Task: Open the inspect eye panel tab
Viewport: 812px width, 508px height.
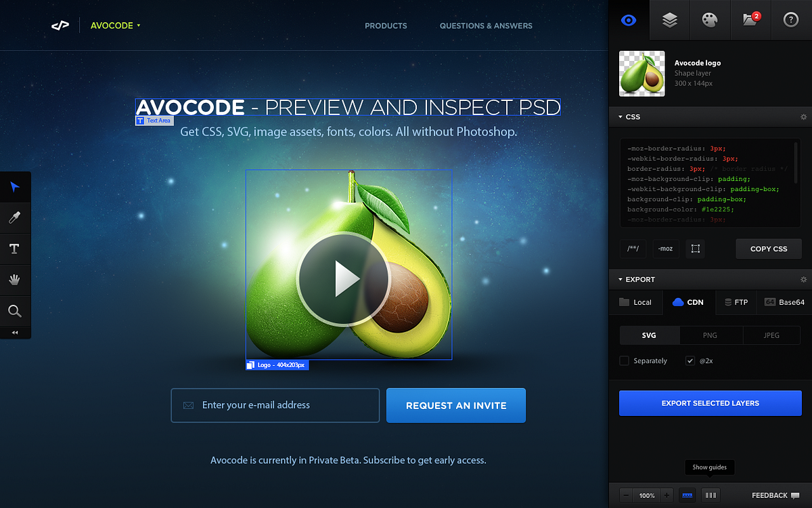Action: pos(629,20)
